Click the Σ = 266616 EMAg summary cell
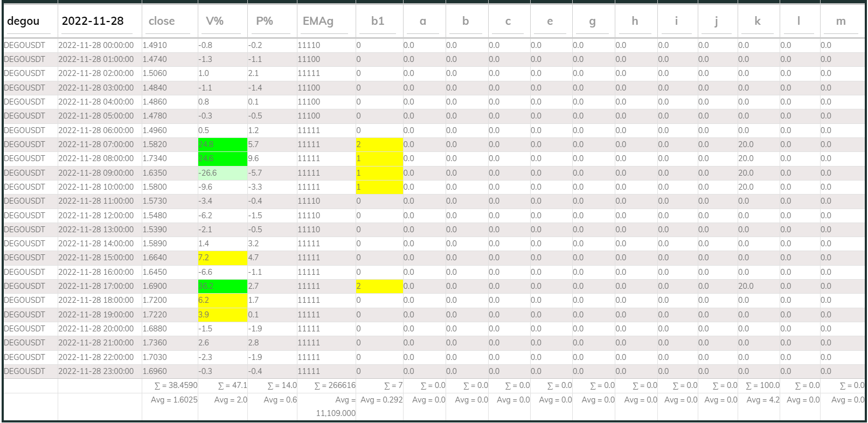Screen dimensions: 868x423 (335, 386)
